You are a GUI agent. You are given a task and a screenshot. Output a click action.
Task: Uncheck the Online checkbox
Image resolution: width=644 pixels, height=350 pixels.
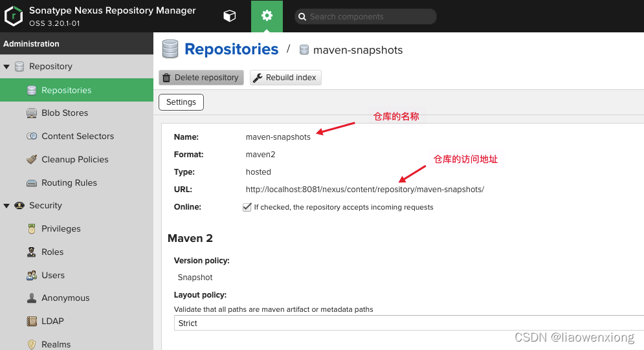click(x=247, y=207)
